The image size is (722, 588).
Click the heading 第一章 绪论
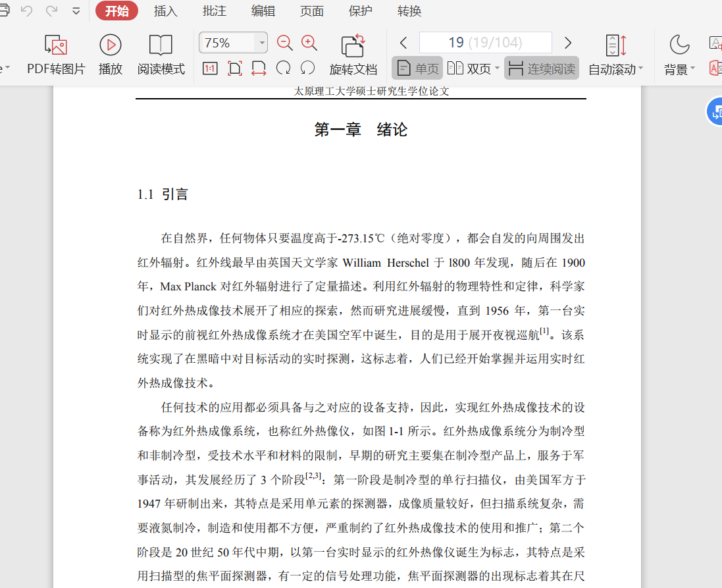361,130
